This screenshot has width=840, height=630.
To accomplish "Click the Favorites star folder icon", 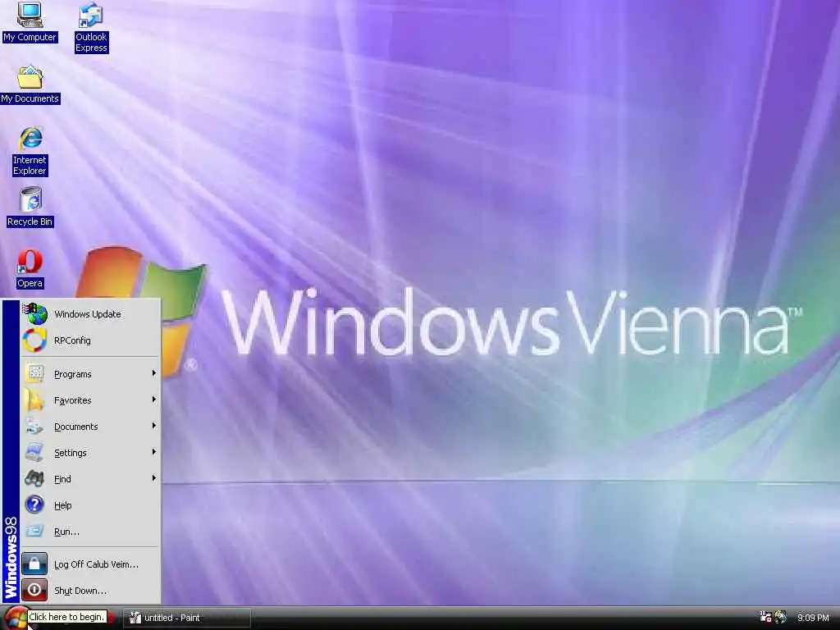I will [x=34, y=399].
